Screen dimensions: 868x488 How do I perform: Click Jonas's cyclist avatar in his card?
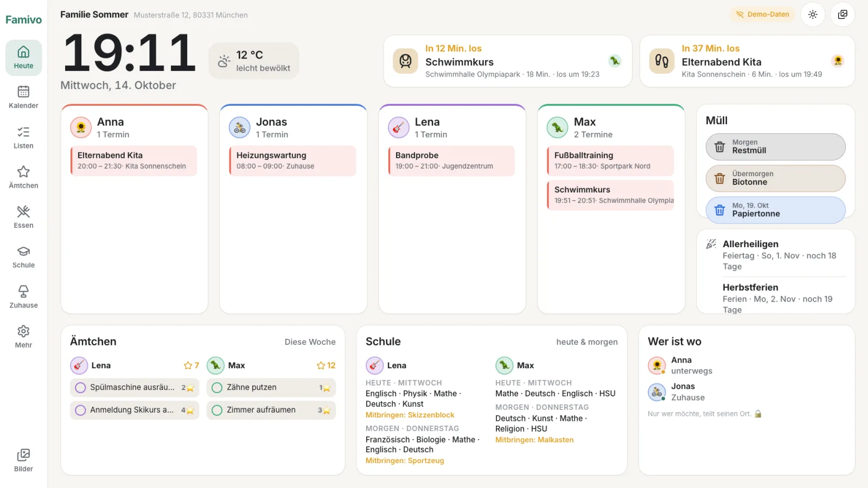[x=240, y=127]
